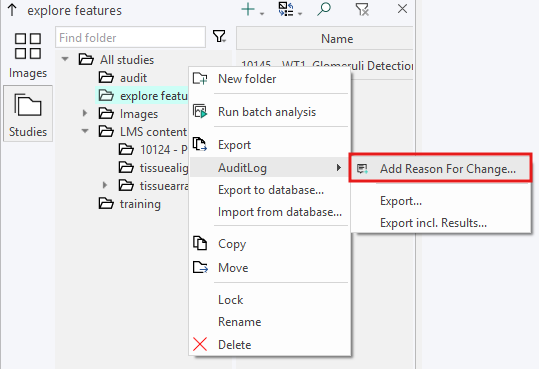This screenshot has height=369, width=539.
Task: Click the explore features panel title
Action: [74, 10]
